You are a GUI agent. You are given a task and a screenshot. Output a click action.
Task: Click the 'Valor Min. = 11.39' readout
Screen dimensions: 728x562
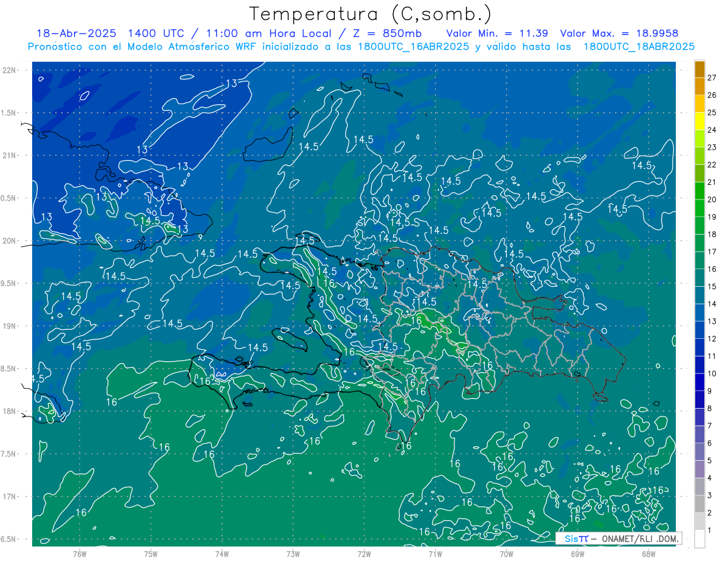497,33
